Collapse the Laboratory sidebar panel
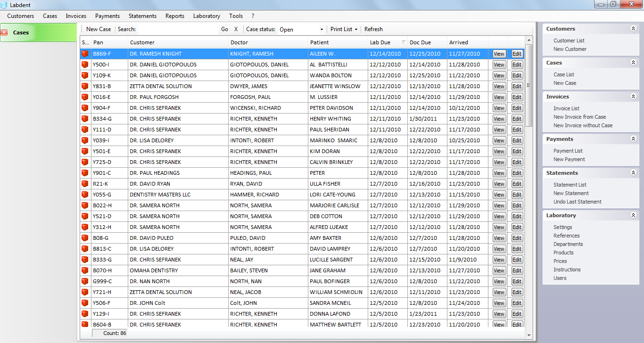Image resolution: width=644 pixels, height=343 pixels. point(633,215)
